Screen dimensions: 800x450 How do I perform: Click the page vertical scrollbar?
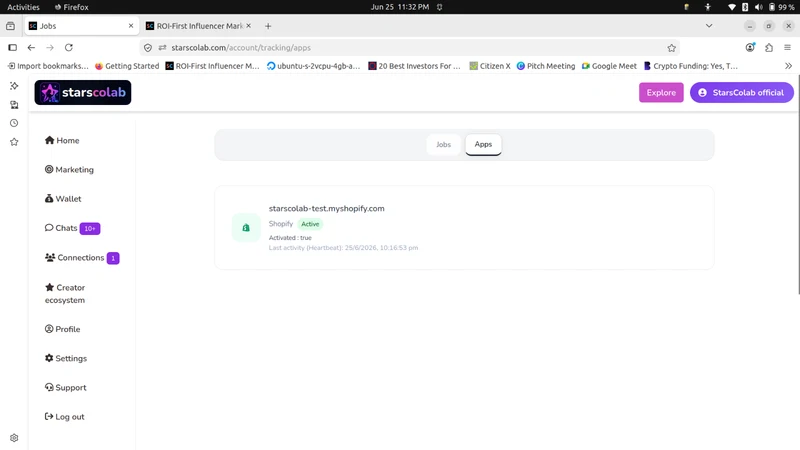tap(797, 184)
